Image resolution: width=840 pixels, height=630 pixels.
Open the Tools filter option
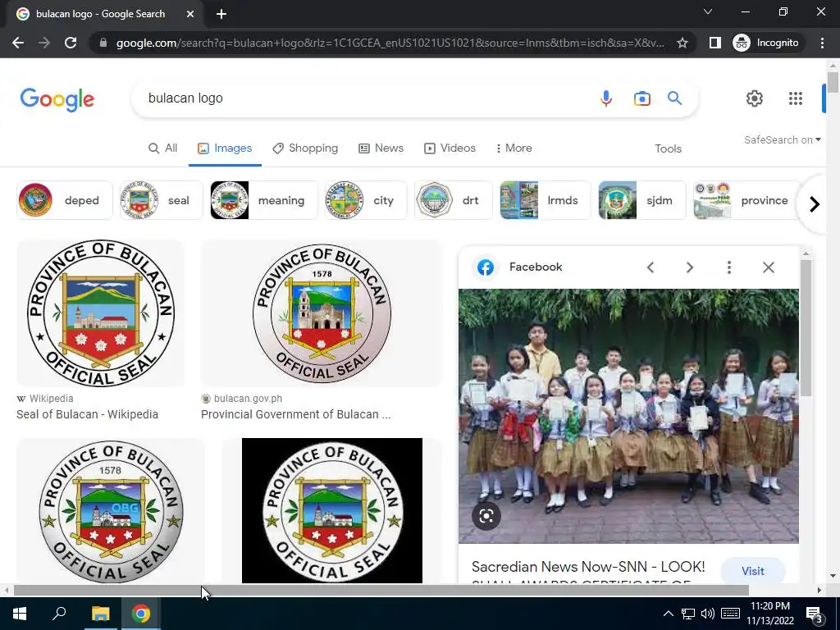click(x=668, y=149)
